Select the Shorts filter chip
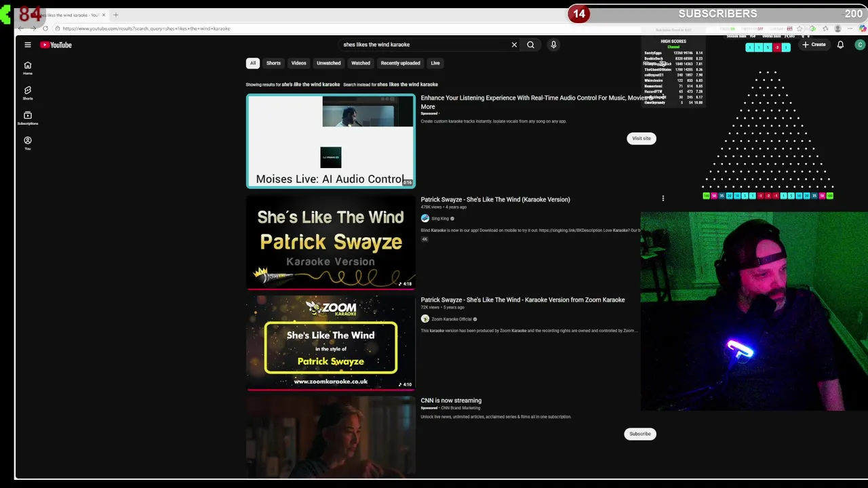 coord(273,63)
